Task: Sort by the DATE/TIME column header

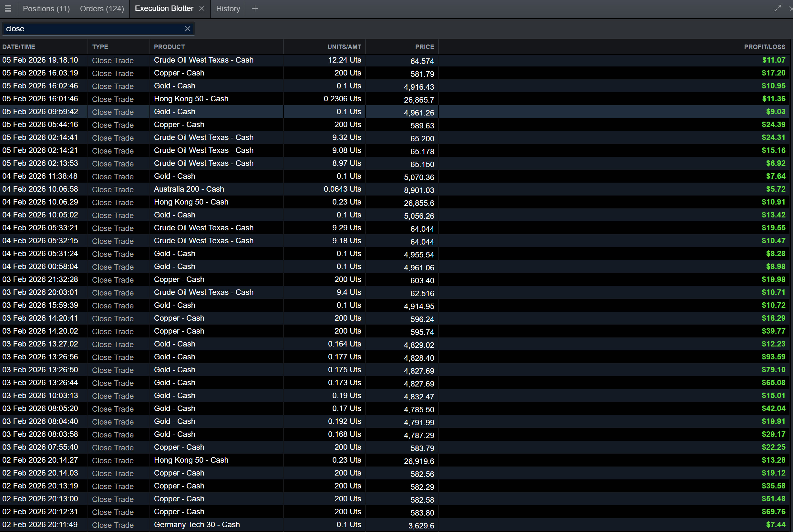Action: point(19,47)
